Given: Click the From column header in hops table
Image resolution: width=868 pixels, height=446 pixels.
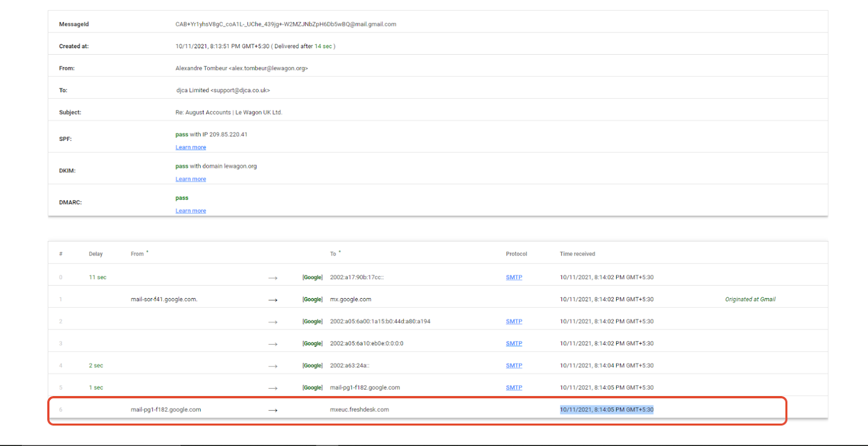Looking at the screenshot, I should click(x=137, y=254).
